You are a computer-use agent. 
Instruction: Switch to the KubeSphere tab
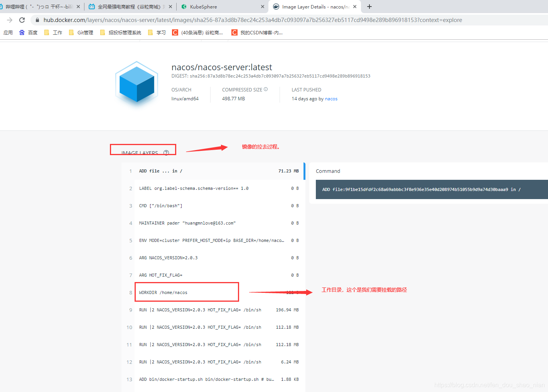coord(222,7)
